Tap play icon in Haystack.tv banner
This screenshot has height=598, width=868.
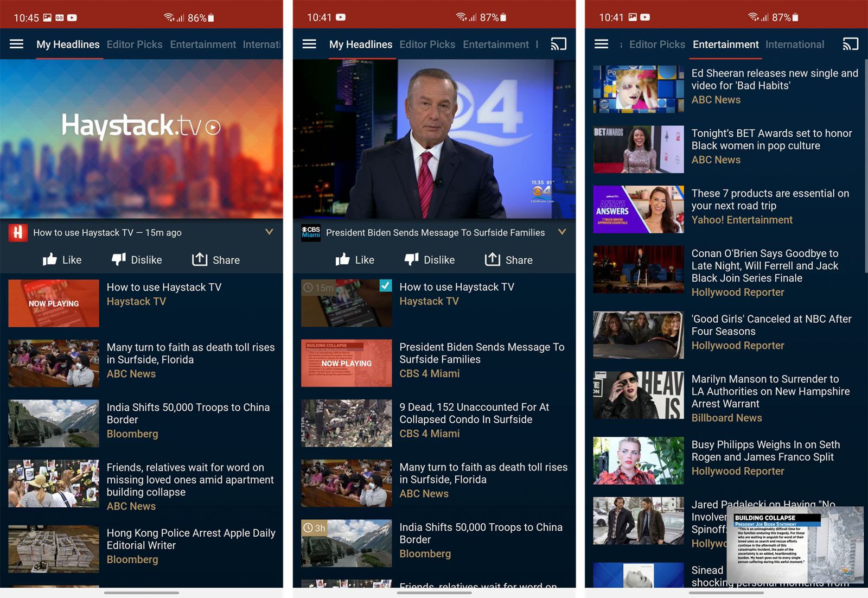[213, 127]
